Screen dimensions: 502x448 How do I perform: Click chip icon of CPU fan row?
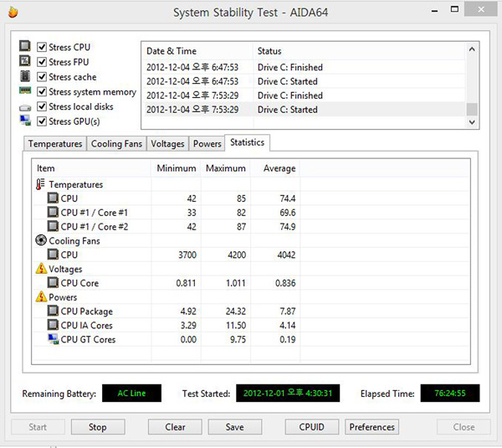[x=53, y=255]
